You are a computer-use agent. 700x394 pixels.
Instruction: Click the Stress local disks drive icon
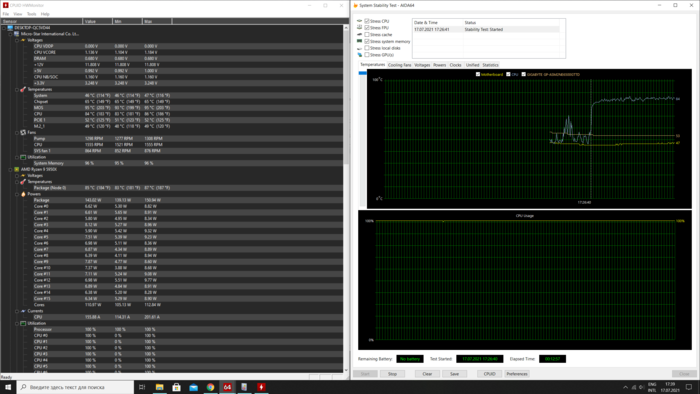(x=359, y=48)
